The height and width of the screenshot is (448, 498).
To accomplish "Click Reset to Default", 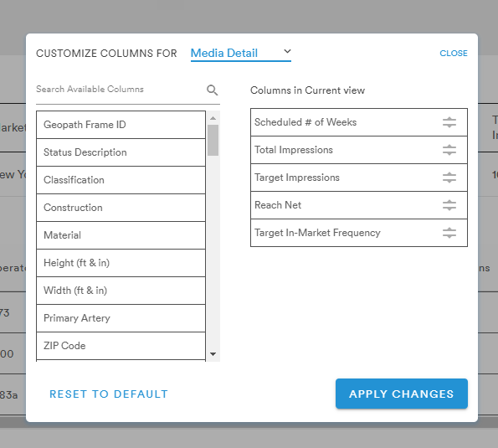I will tap(109, 394).
